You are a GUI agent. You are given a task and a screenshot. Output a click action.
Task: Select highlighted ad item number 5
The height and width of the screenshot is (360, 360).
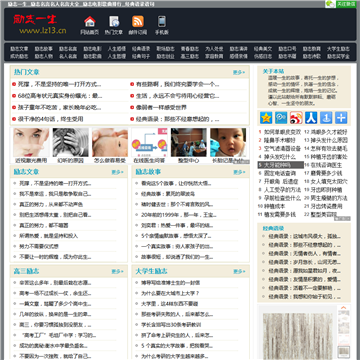280,165
